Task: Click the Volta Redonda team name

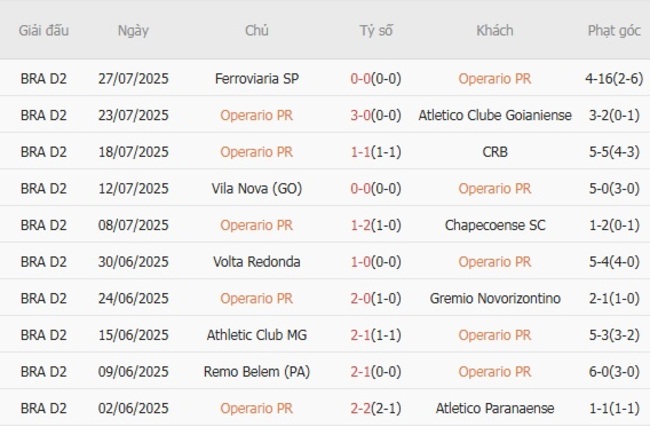Action: coord(256,262)
